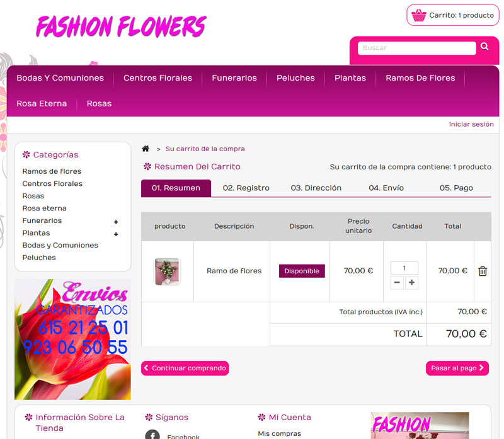Viewport: 504px width, 439px height.
Task: Open the Ramo de flores product thumbnail
Action: click(x=168, y=271)
